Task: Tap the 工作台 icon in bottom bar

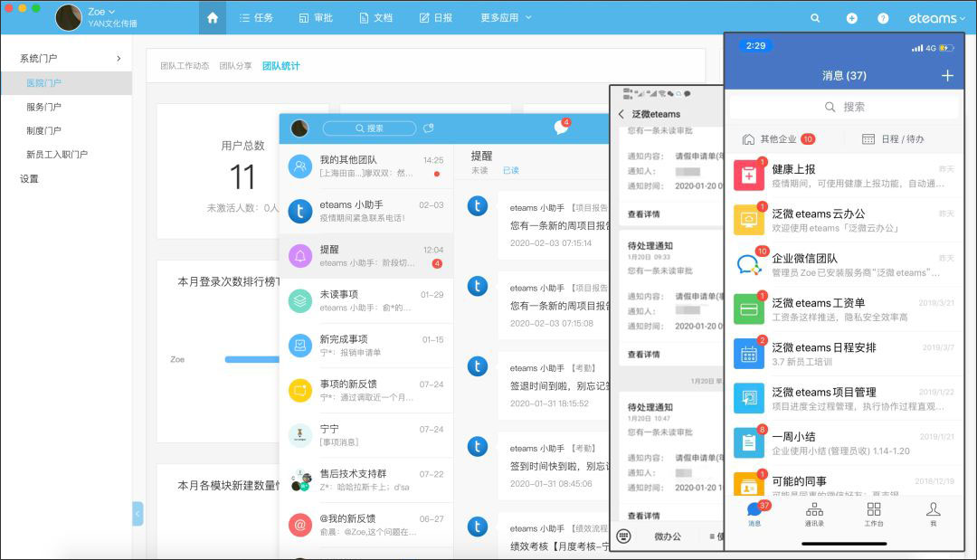Action: pos(874,514)
